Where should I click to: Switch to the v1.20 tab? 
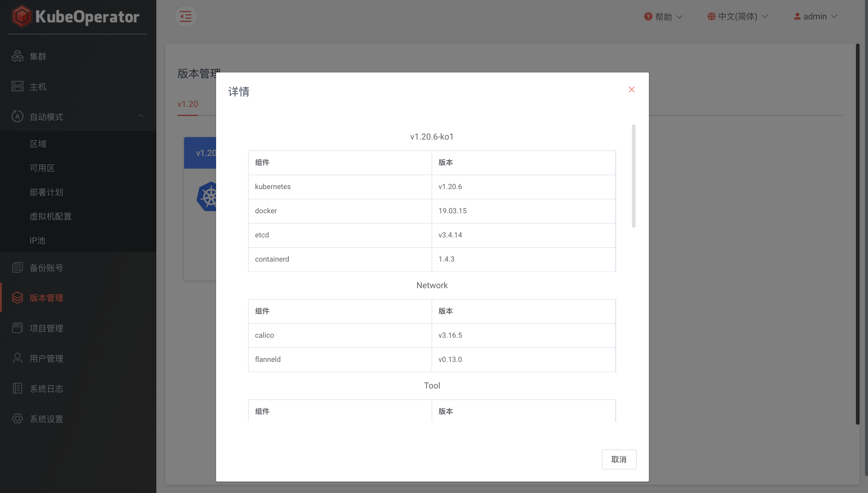188,104
